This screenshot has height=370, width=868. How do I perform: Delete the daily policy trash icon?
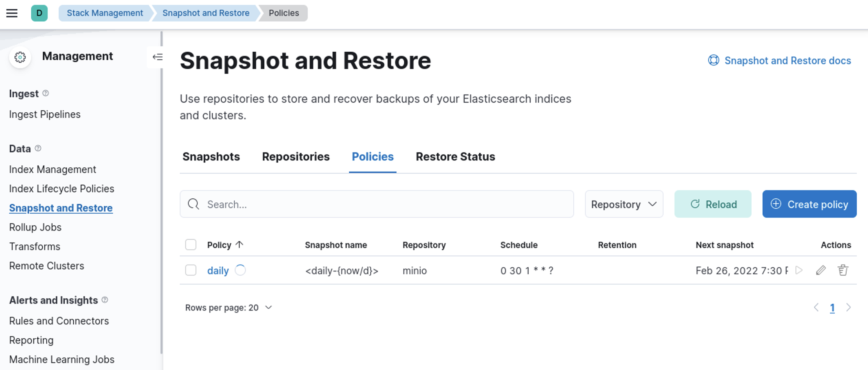pos(843,270)
